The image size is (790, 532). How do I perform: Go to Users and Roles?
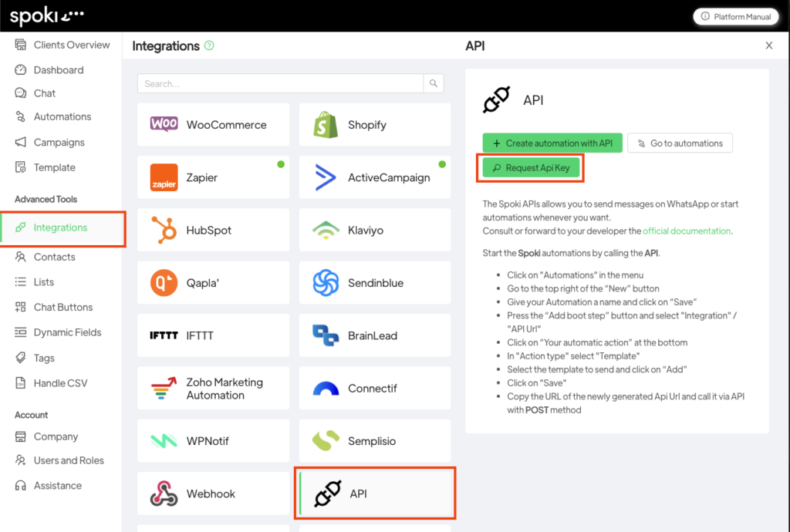click(x=59, y=460)
